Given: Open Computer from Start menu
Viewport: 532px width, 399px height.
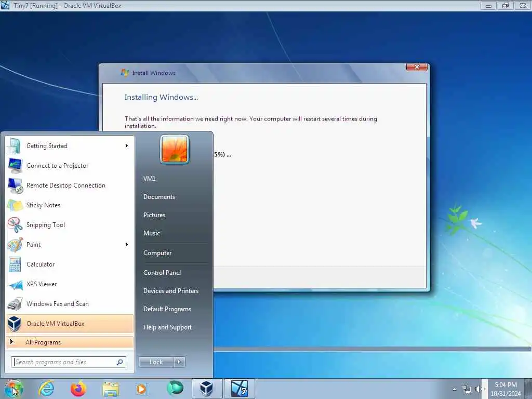Looking at the screenshot, I should pos(157,253).
